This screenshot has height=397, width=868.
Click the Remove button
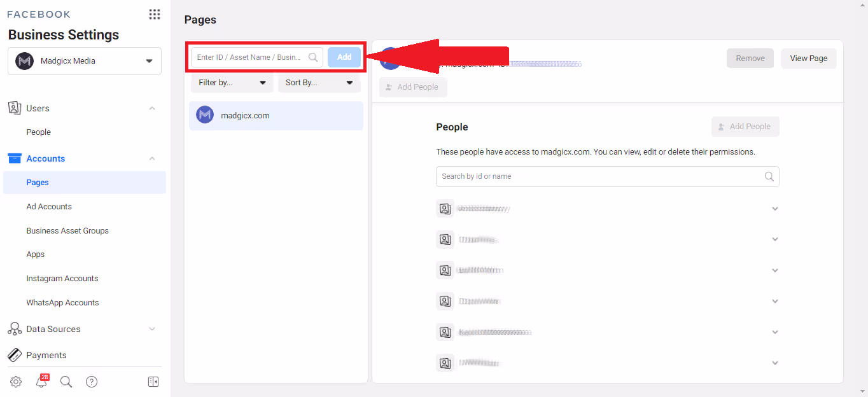[x=750, y=58]
